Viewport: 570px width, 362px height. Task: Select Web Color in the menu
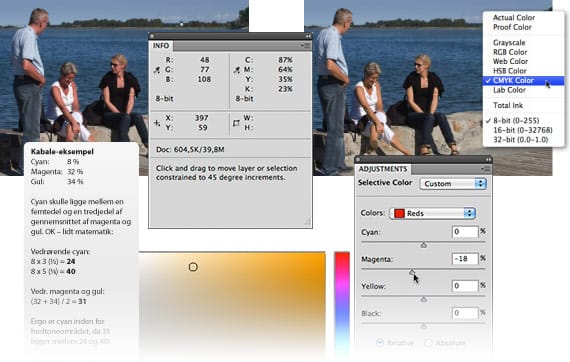tap(510, 61)
